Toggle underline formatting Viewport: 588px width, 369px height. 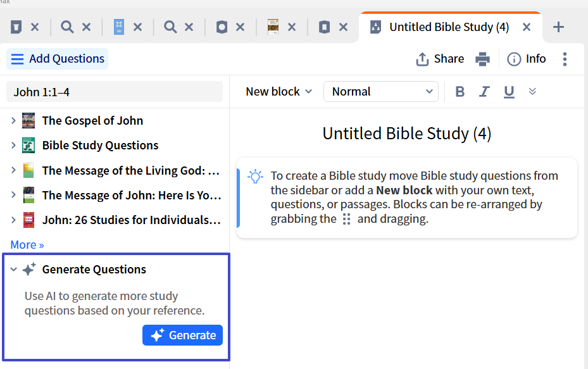[x=509, y=92]
